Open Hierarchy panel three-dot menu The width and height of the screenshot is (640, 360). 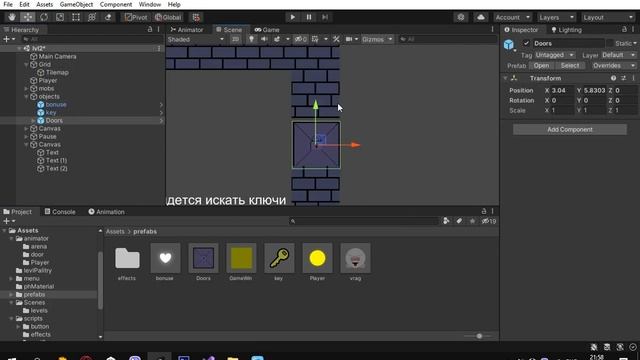158,30
